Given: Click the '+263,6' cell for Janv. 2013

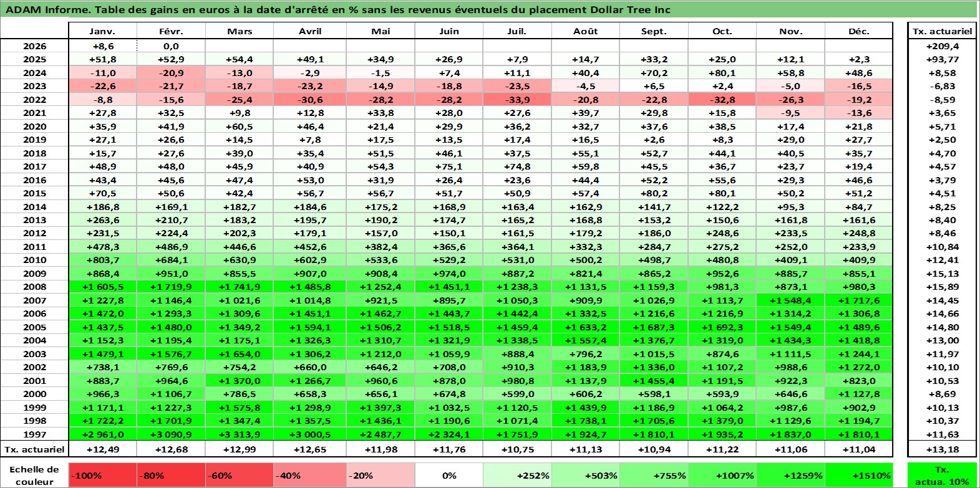Looking at the screenshot, I should pos(102,220).
